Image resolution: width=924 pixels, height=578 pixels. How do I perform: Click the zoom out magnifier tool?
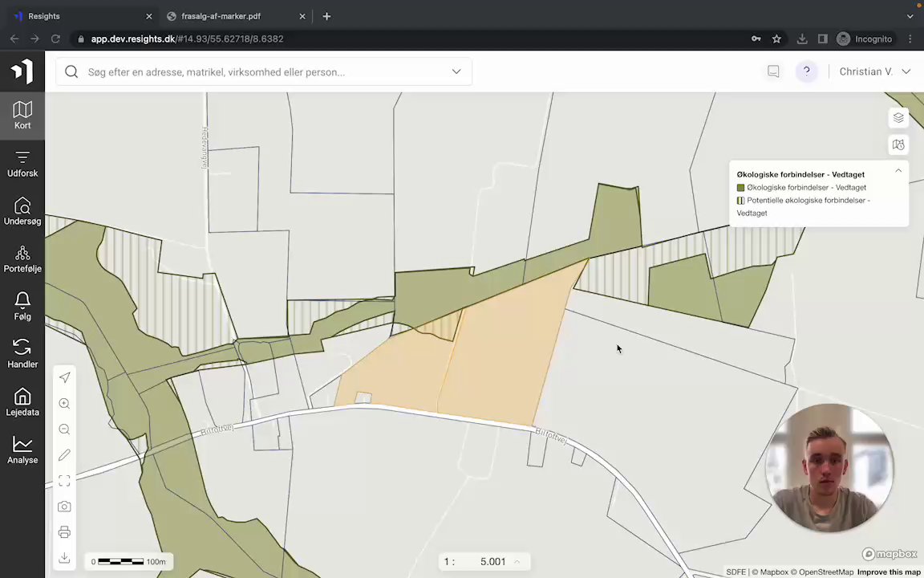point(64,429)
